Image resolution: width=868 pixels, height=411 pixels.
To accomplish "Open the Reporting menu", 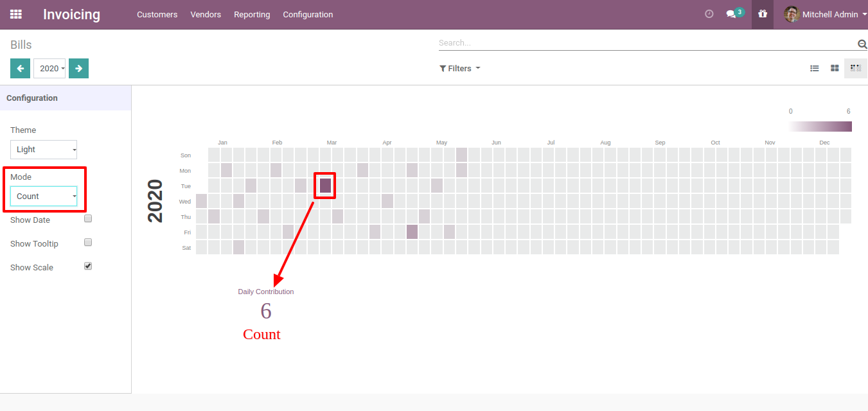I will click(252, 14).
